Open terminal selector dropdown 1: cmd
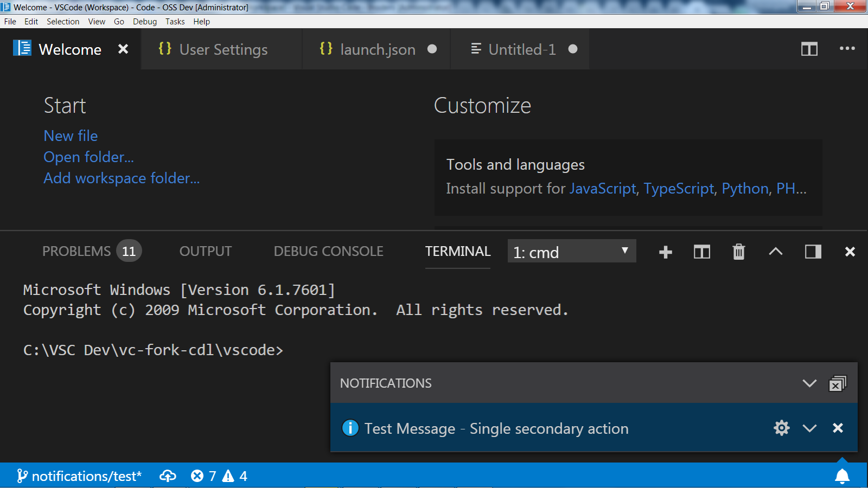The height and width of the screenshot is (488, 868). 572,251
